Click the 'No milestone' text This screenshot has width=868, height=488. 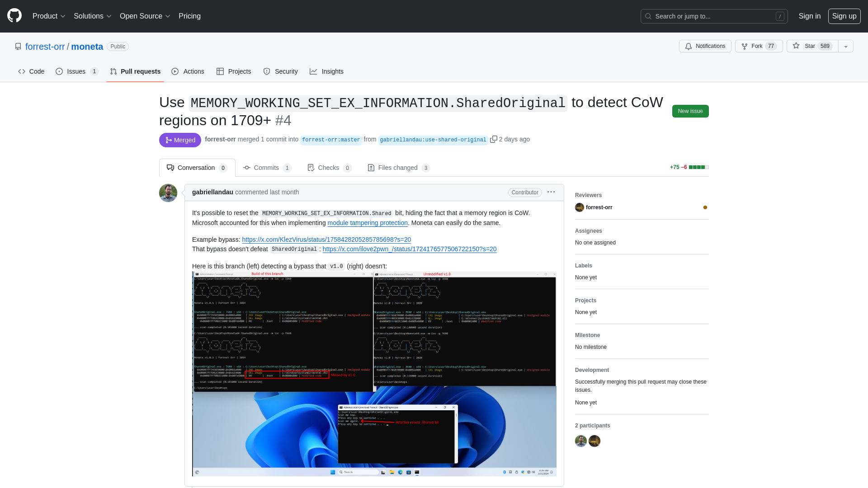[591, 347]
